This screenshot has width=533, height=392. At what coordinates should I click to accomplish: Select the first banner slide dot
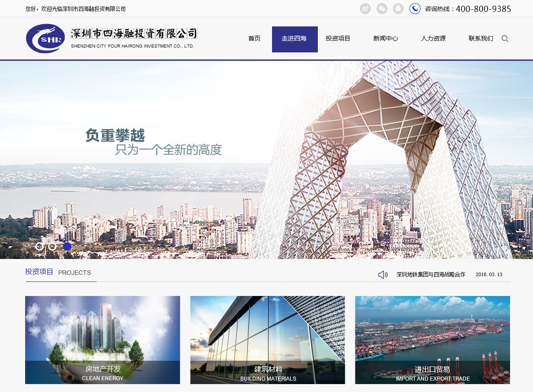click(39, 247)
